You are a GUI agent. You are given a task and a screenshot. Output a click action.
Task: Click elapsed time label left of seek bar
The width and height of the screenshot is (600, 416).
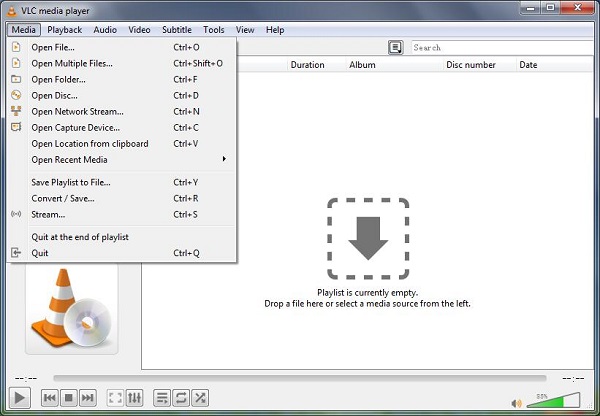tap(26, 378)
